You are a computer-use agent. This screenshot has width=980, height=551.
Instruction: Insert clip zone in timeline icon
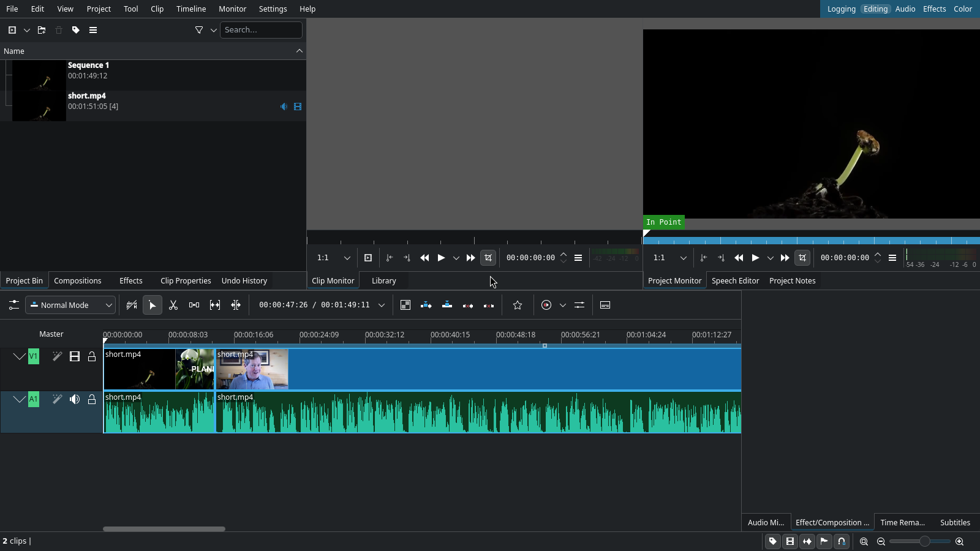(x=426, y=305)
